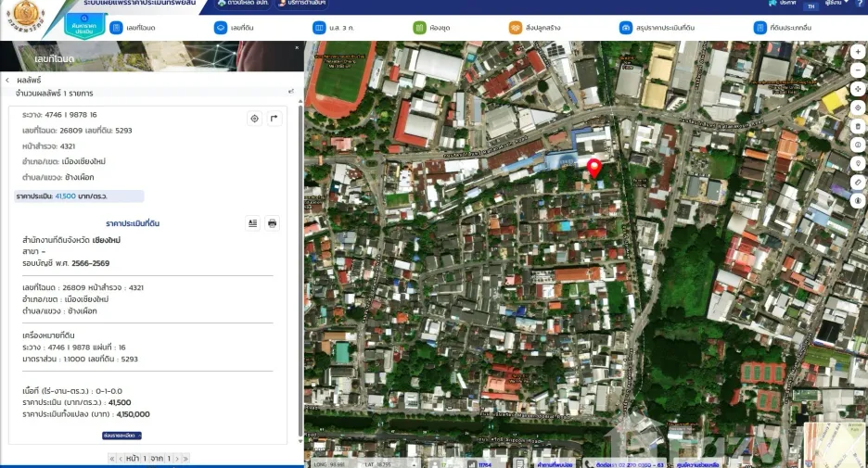Click the location pin map tool
Screen dimensions: 868x468
pyautogui.click(x=858, y=163)
